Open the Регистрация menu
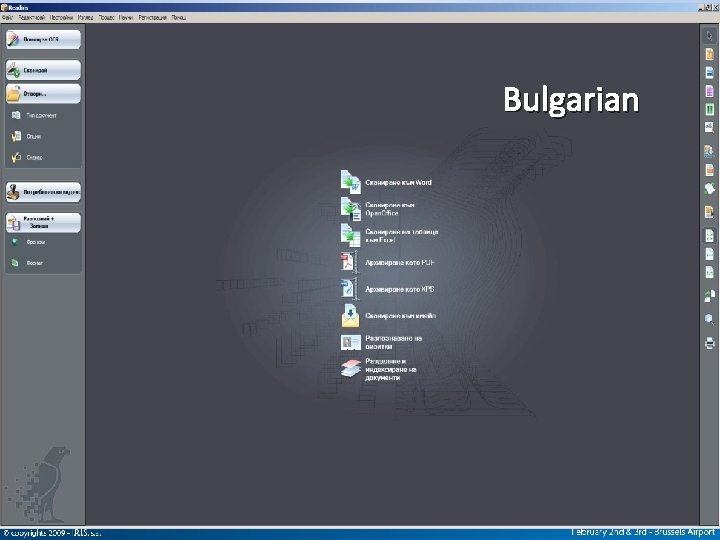The height and width of the screenshot is (540, 720). click(152, 17)
